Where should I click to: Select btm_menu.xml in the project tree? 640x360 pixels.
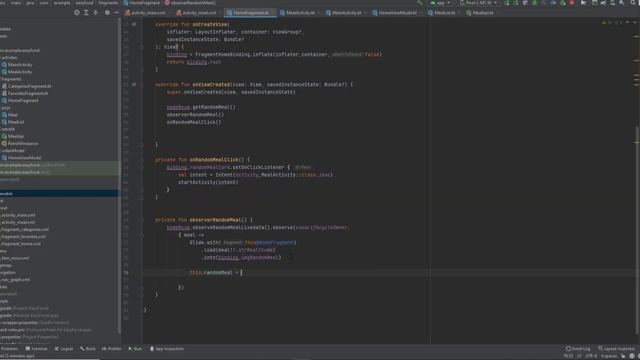(15, 258)
